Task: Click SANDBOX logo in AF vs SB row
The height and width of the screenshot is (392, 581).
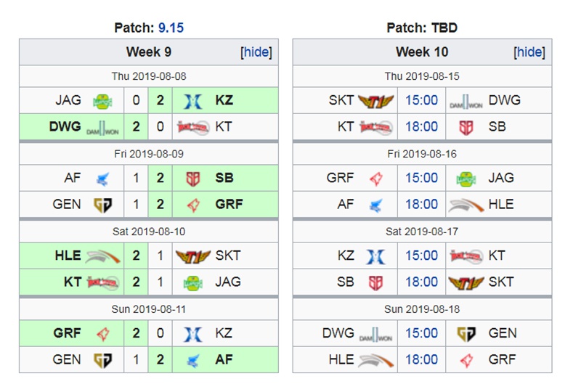Action: (193, 179)
